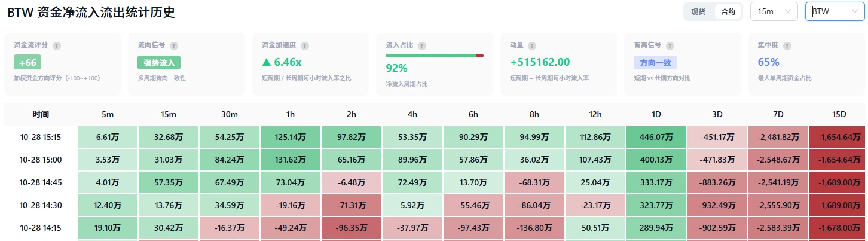
Task: Open help icon next to 动量
Action: [x=532, y=45]
